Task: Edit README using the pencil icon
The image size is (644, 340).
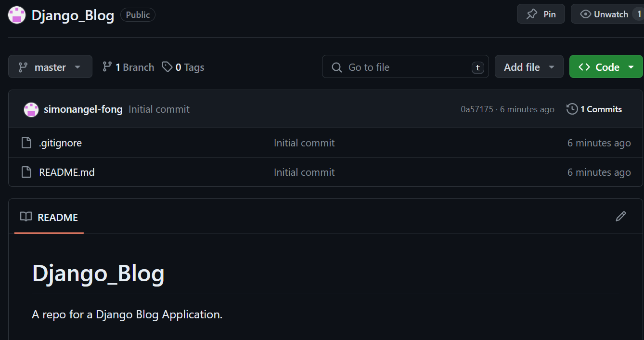Action: coord(621,216)
